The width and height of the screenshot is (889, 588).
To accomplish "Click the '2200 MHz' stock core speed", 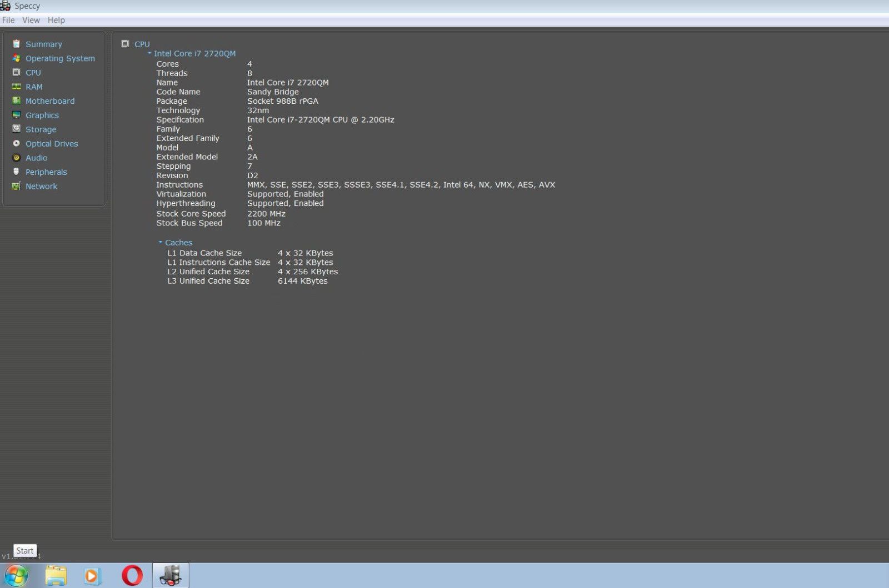I will (266, 214).
